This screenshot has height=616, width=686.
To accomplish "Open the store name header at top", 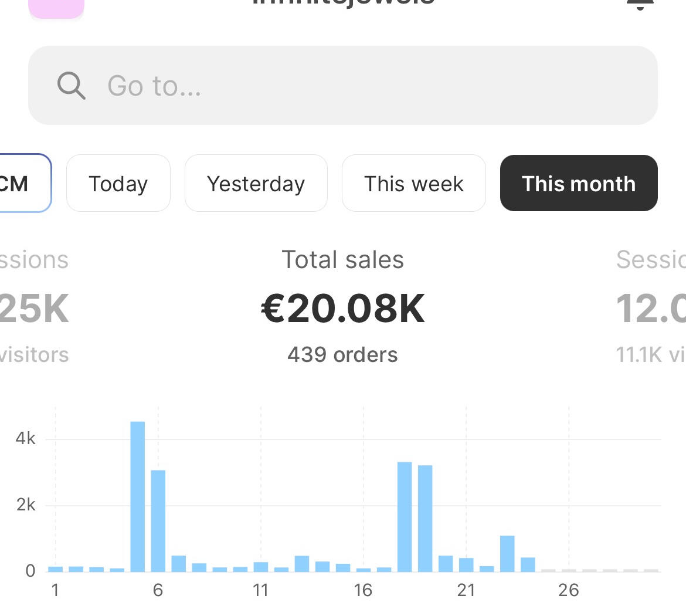I will (343, 4).
